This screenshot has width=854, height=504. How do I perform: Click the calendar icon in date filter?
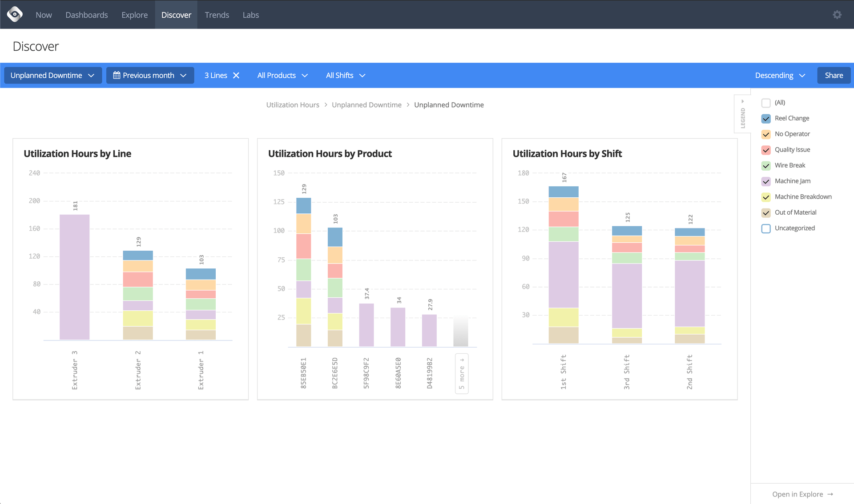click(117, 75)
